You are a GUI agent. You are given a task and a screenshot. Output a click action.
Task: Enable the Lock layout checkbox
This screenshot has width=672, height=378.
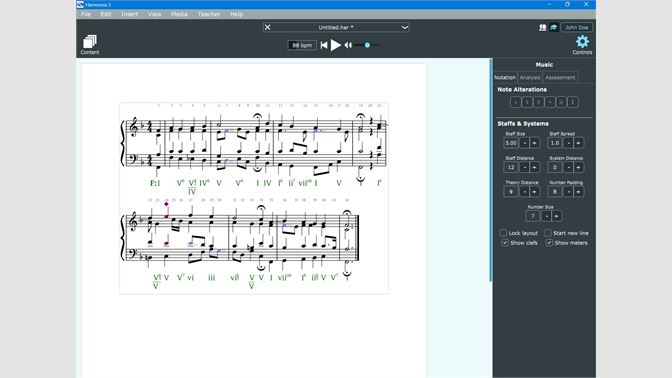point(504,233)
